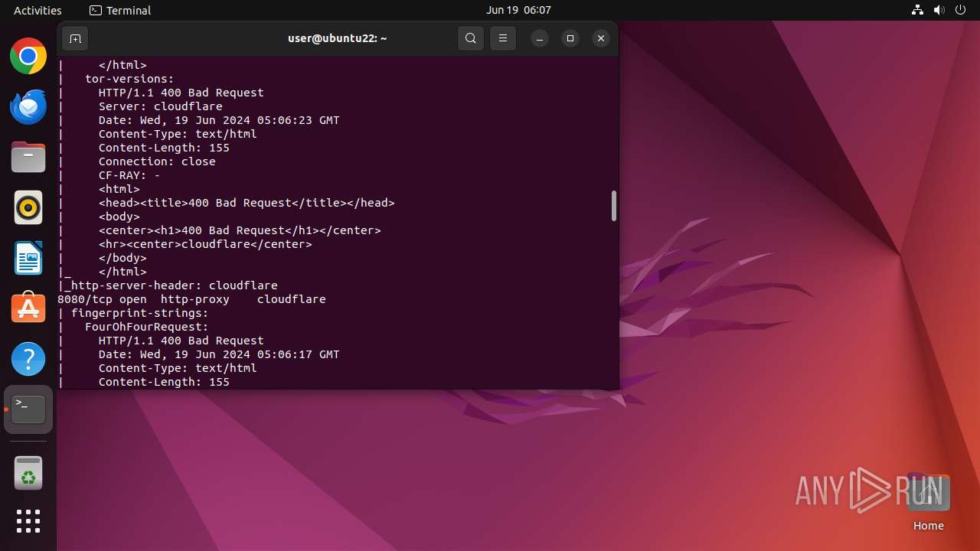The height and width of the screenshot is (551, 980).
Task: Launch Google Chrome from the dock
Action: [x=28, y=56]
